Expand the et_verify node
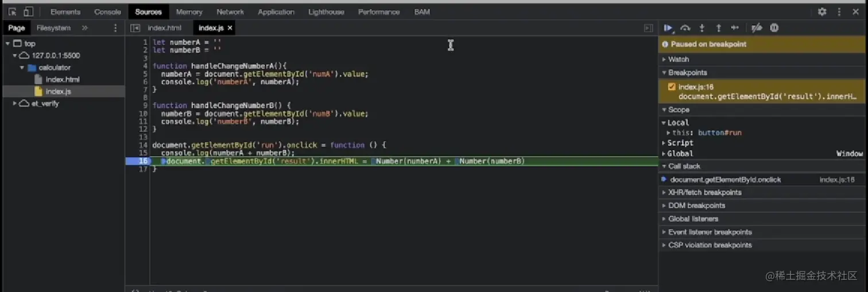Screen dimensions: 868x292 point(15,104)
